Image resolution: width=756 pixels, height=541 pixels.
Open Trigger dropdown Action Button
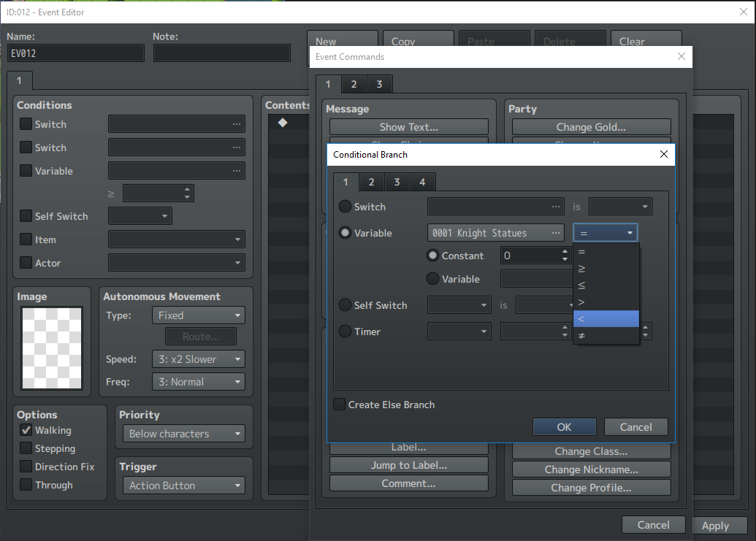point(183,486)
